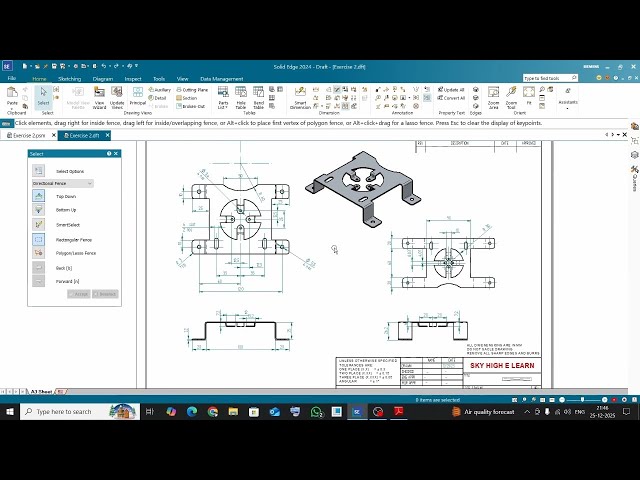Click Update All in Property Text
This screenshot has height=480, width=640.
(451, 89)
